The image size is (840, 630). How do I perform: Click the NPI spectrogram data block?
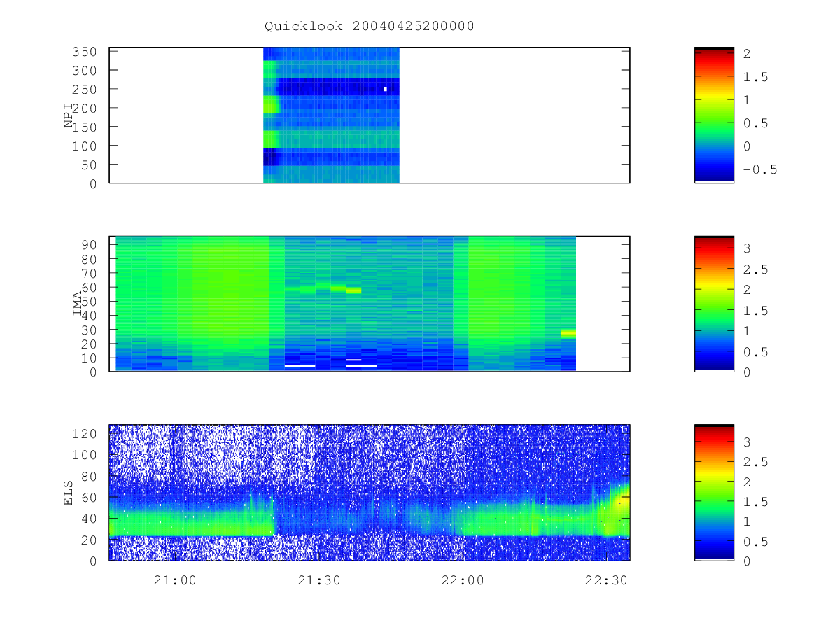point(331,115)
